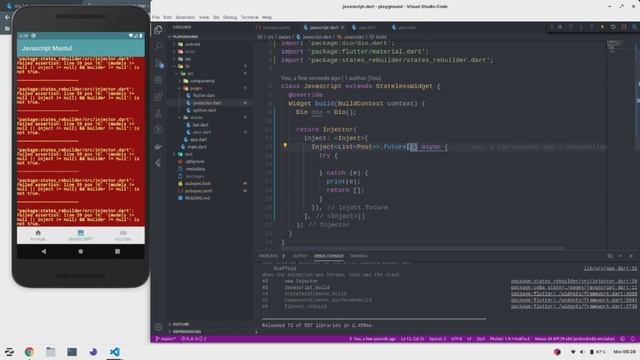
Task: Close the javascript.dart editor tab
Action: pos(342,27)
